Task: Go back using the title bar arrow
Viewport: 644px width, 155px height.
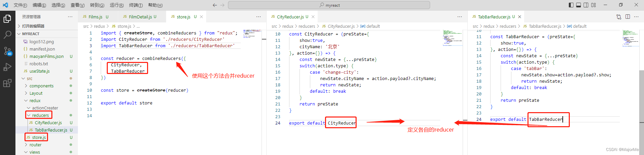Action: coord(215,5)
